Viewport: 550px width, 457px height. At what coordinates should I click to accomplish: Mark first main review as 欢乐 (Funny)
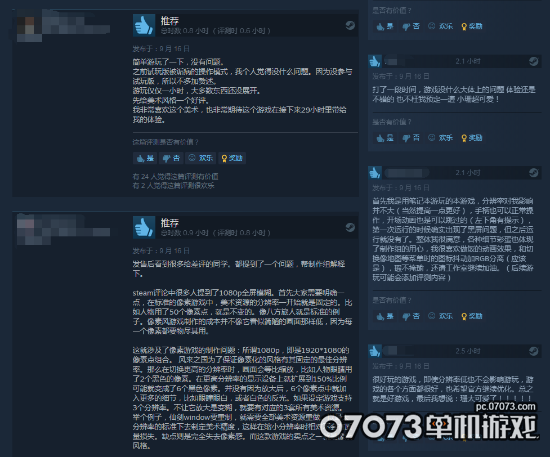coord(201,158)
